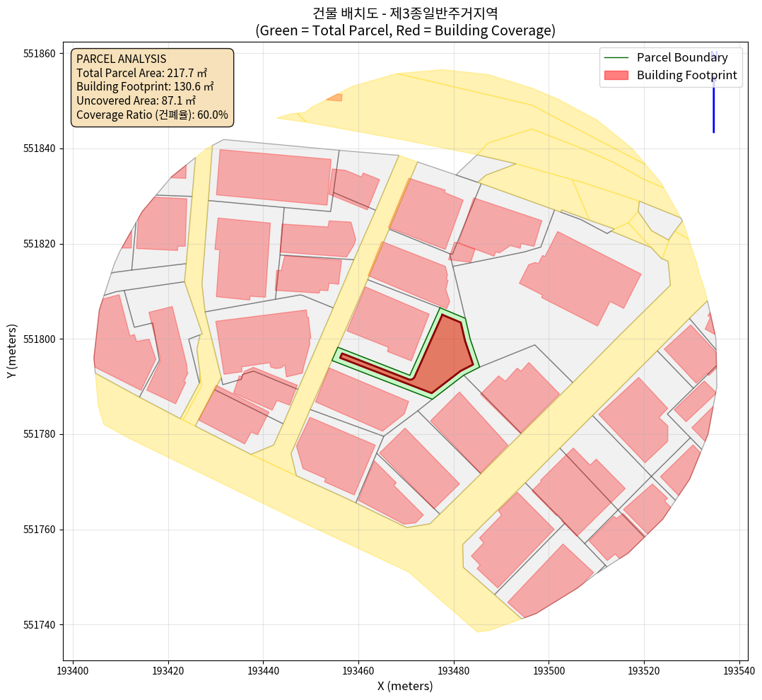This screenshot has height=700, width=762.
Task: Click the Coverage Ratio 60.0% line
Action: tap(152, 115)
